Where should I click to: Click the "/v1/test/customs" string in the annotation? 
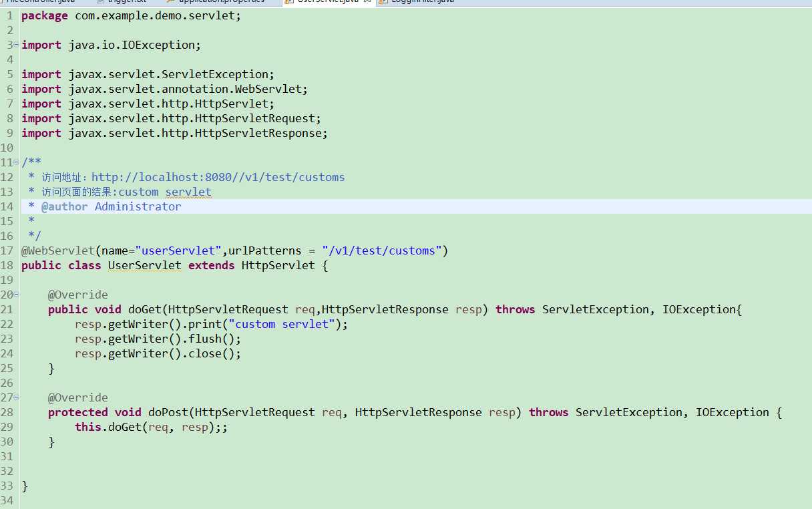coord(381,250)
